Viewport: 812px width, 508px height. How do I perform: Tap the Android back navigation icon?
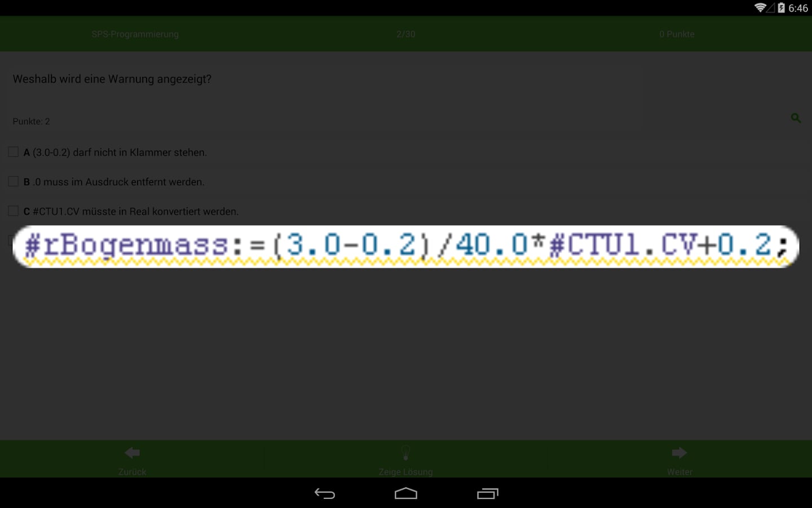pos(325,493)
